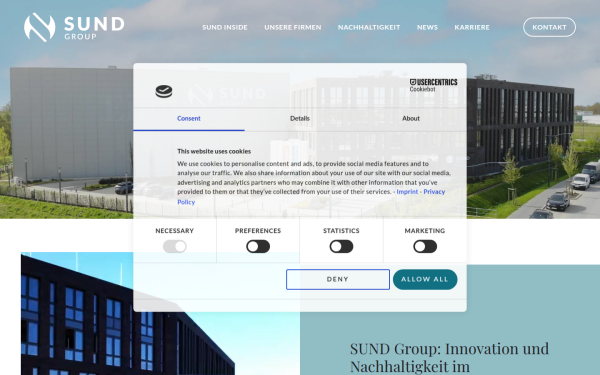Open the NEWS menu item

(427, 27)
